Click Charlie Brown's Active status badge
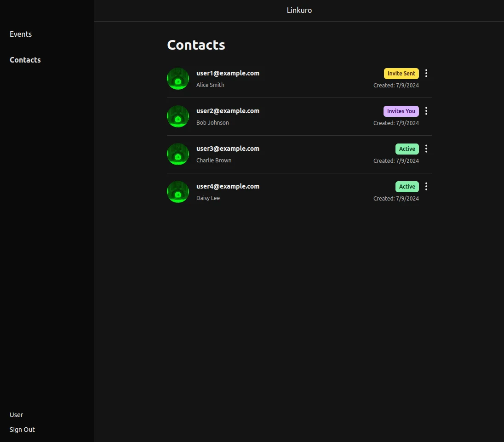This screenshot has height=442, width=504. tap(407, 149)
